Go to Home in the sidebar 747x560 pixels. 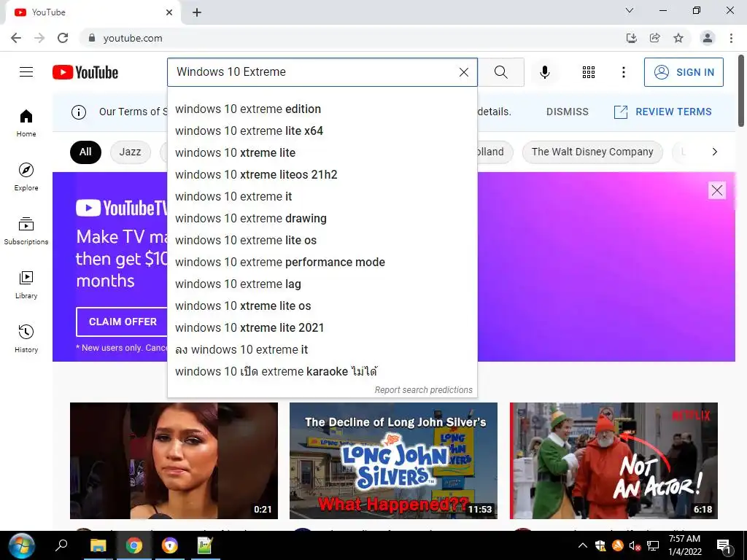26,123
